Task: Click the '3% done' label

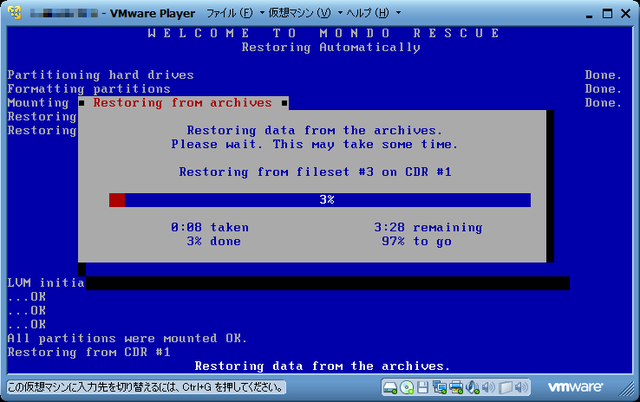Action: coord(214,241)
